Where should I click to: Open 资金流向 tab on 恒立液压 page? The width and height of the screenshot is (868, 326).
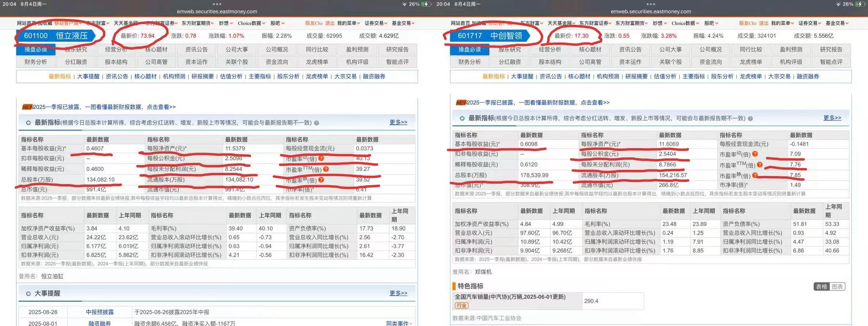click(277, 62)
